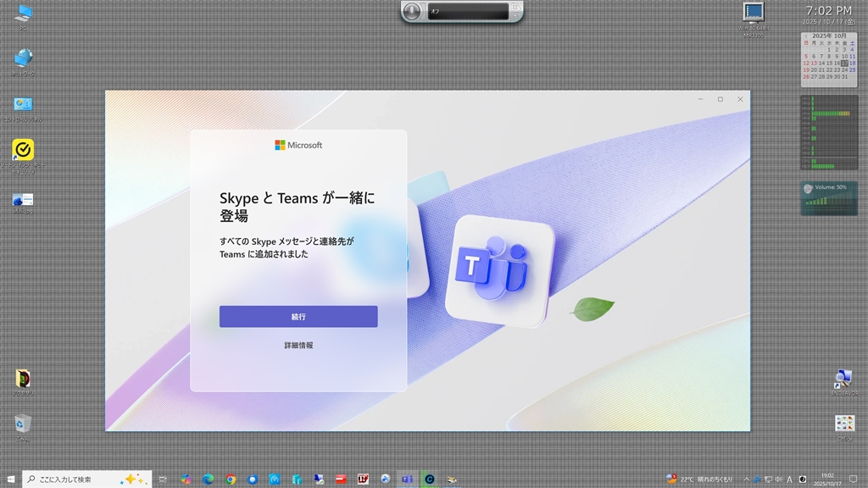
Task: Open the PC desktop icon
Action: pyautogui.click(x=23, y=16)
